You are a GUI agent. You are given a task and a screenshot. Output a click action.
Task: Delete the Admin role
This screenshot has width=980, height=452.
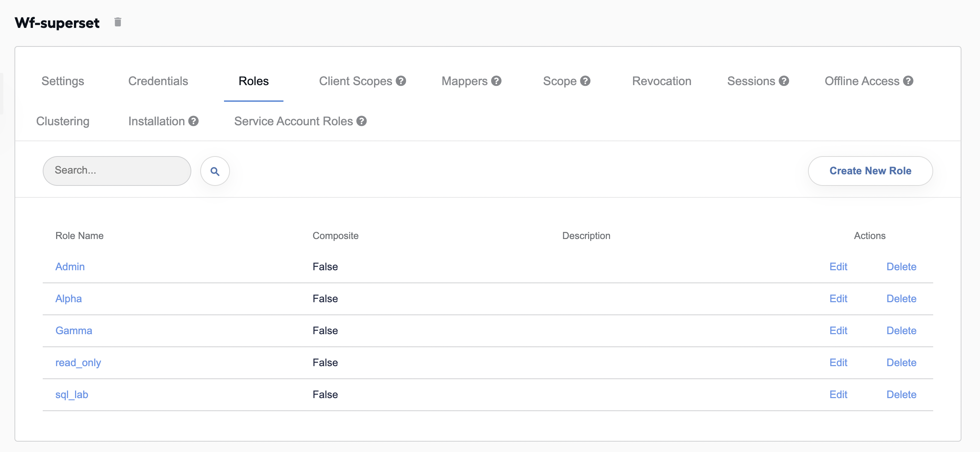tap(901, 267)
